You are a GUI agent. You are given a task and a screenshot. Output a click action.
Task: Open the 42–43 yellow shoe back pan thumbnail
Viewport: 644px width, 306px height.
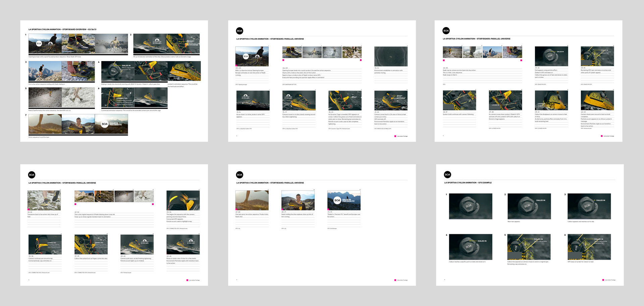click(597, 100)
